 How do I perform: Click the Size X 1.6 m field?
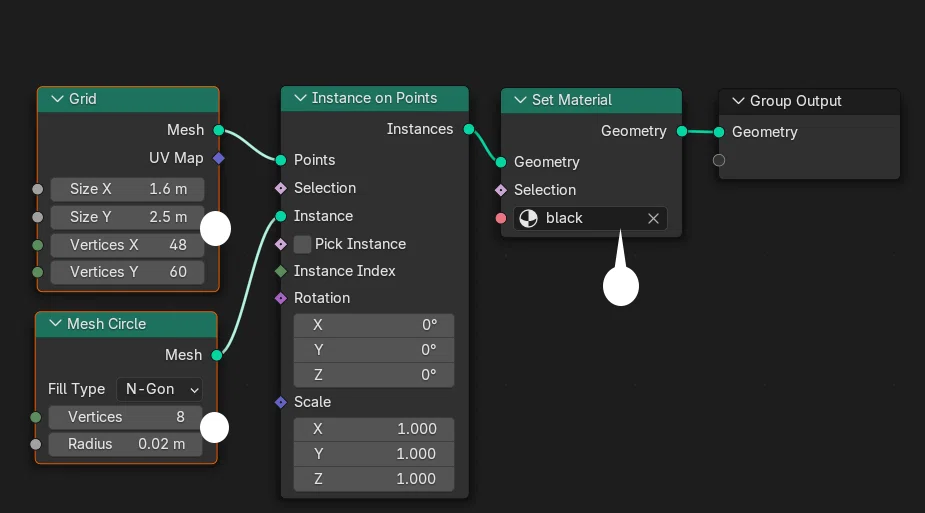click(x=127, y=189)
